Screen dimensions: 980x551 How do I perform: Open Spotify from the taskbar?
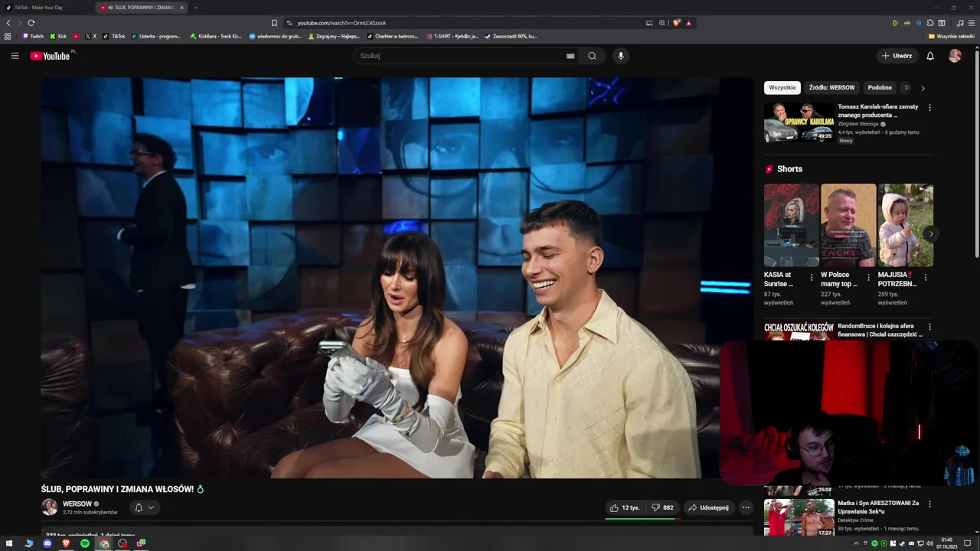(85, 543)
